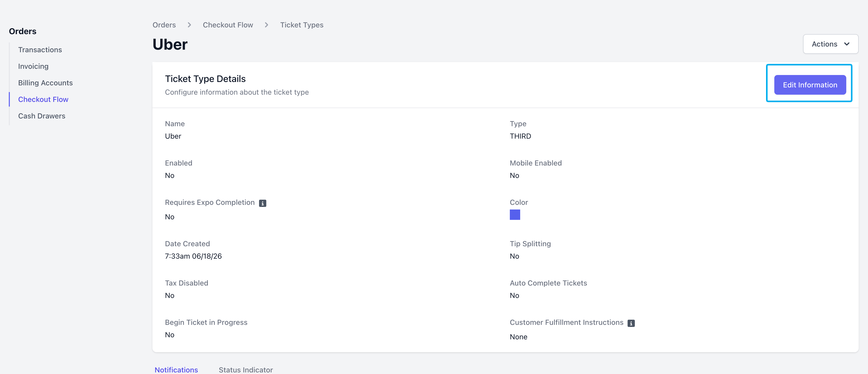Click the Mobile Enabled label
This screenshot has width=868, height=374.
(536, 163)
